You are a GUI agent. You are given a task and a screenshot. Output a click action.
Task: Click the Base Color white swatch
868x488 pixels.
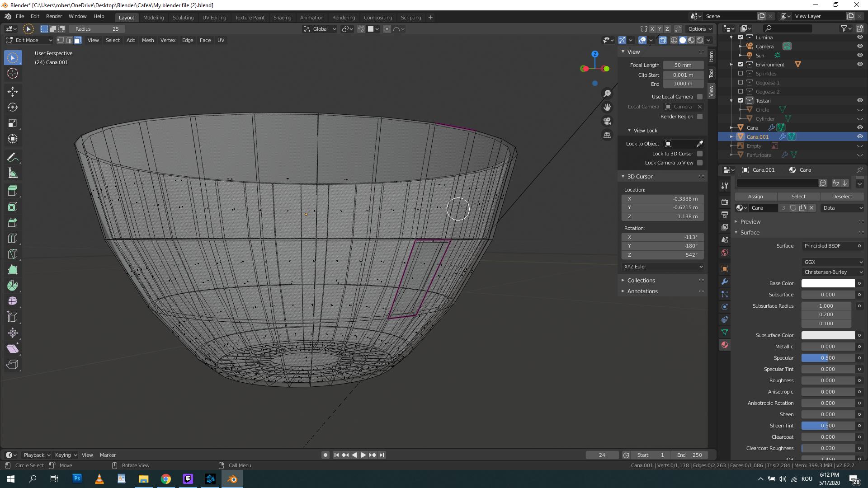pyautogui.click(x=828, y=283)
